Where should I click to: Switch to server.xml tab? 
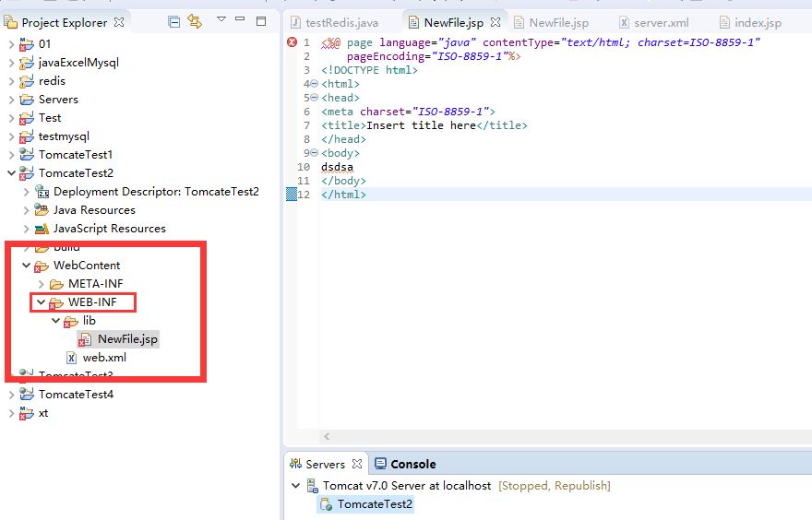654,23
